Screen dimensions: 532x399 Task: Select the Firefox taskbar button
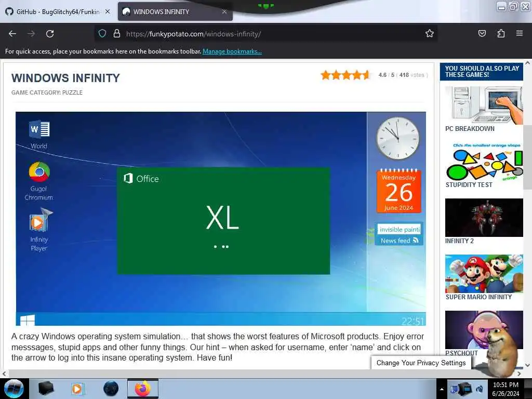tap(143, 389)
